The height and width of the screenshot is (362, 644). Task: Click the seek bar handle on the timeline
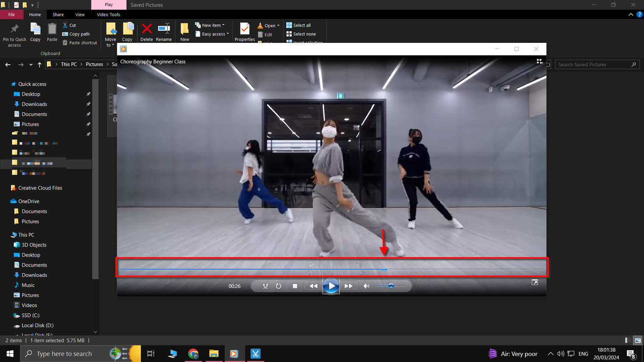point(384,269)
